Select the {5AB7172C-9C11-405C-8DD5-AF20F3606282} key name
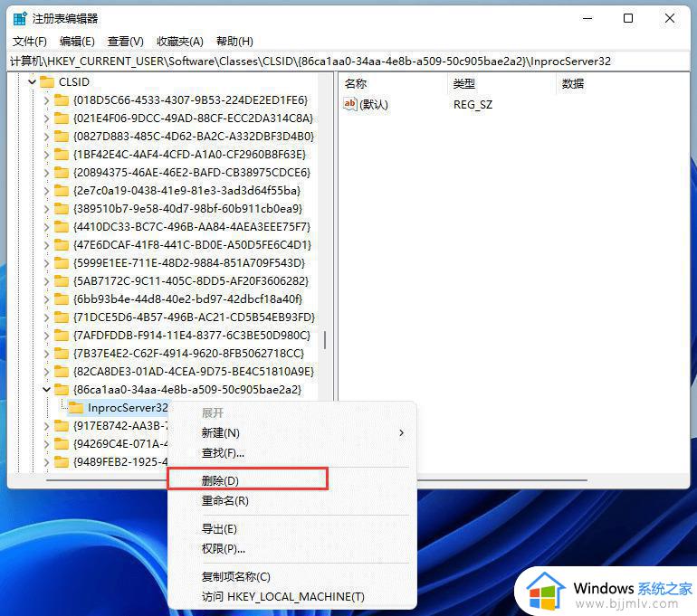697x616 pixels. (191, 281)
